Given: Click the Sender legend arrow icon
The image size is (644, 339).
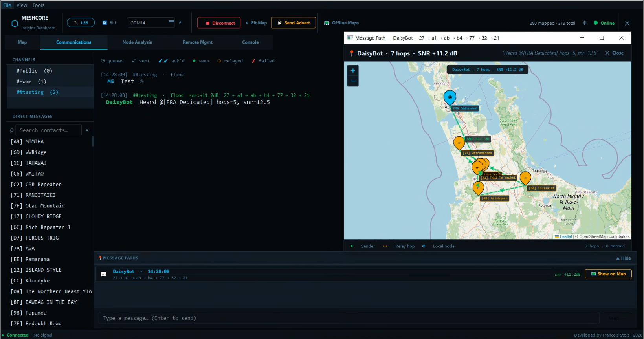Looking at the screenshot, I should 352,246.
